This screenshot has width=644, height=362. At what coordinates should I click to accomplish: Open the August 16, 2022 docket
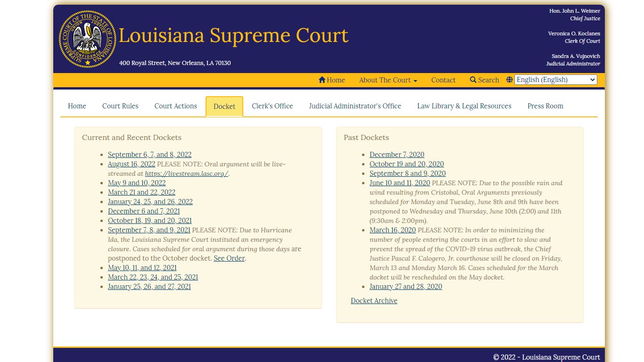(132, 164)
